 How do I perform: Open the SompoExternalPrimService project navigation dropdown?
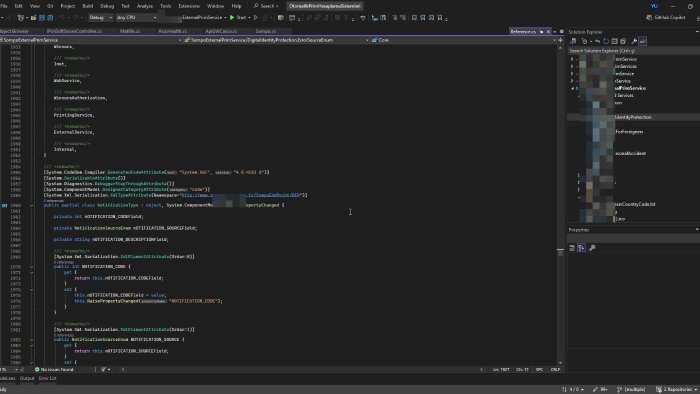pyautogui.click(x=91, y=40)
